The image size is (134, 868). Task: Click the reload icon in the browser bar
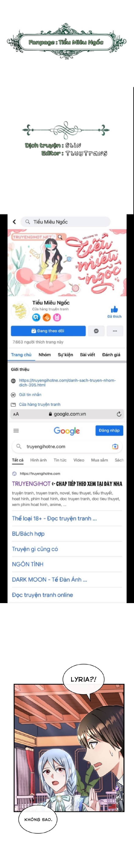119,414
